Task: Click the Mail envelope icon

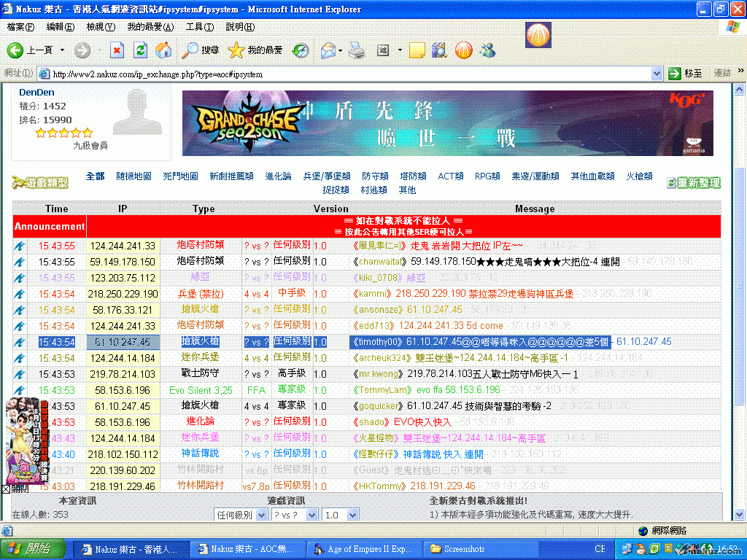Action: [x=328, y=50]
